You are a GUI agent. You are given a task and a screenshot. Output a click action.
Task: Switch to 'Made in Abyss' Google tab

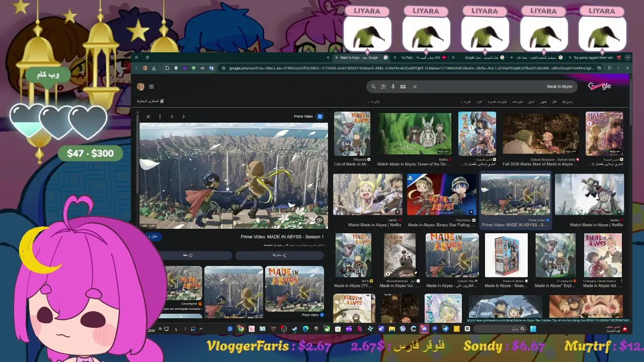[x=360, y=57]
